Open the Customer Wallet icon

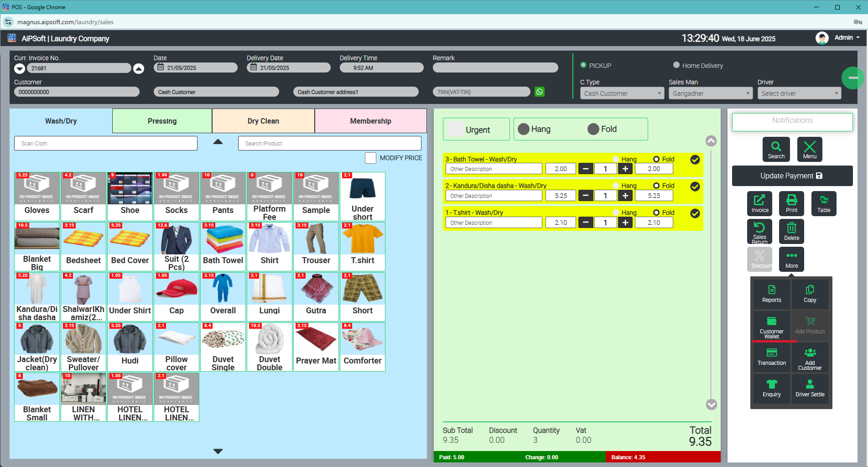(771, 326)
